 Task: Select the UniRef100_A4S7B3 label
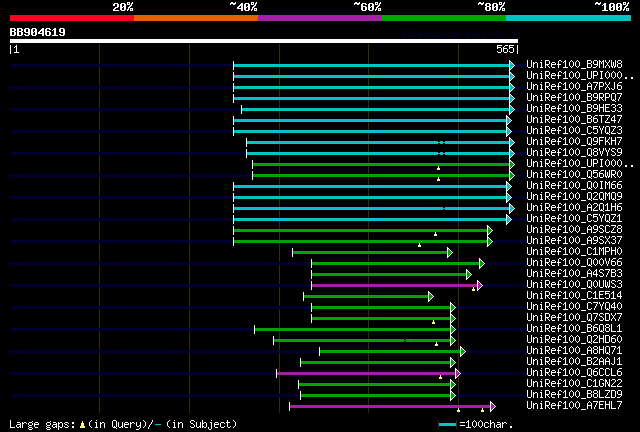[574, 274]
